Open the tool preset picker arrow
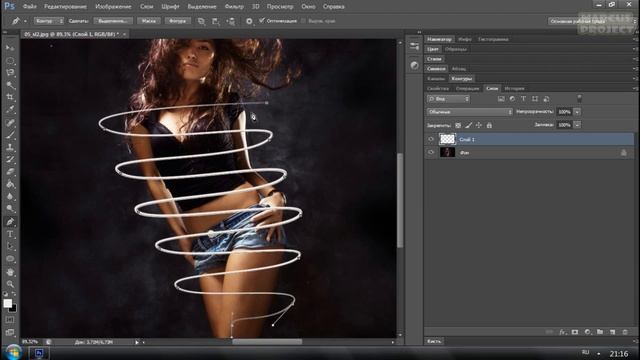Viewport: 640px width, 360px height. [25, 21]
